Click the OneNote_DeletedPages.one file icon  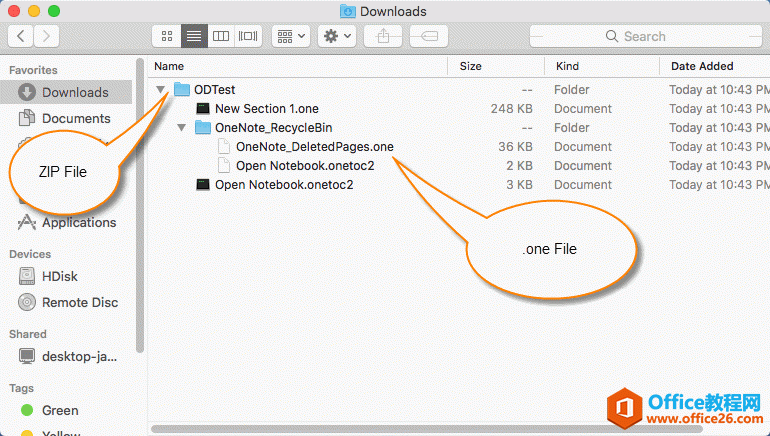(224, 146)
